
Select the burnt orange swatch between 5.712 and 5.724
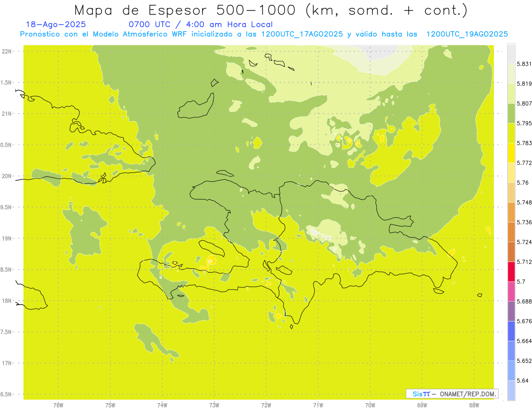pos(511,252)
